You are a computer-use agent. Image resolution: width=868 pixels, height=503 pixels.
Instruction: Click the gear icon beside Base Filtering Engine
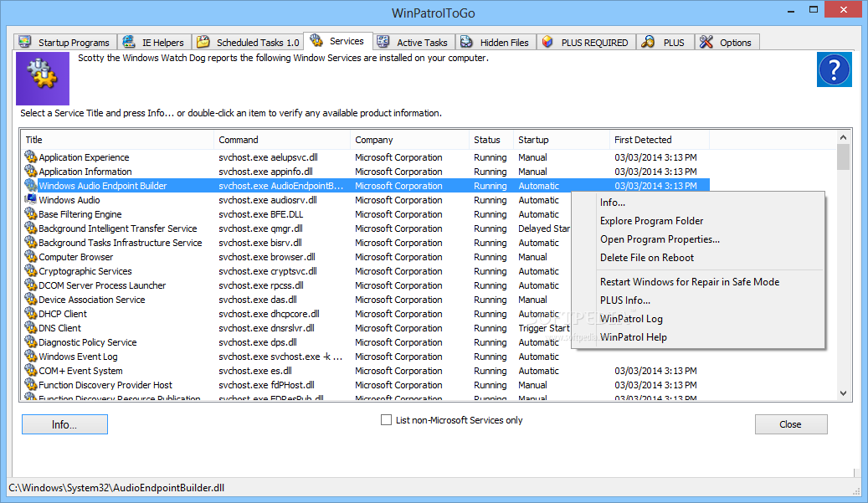pyautogui.click(x=30, y=214)
